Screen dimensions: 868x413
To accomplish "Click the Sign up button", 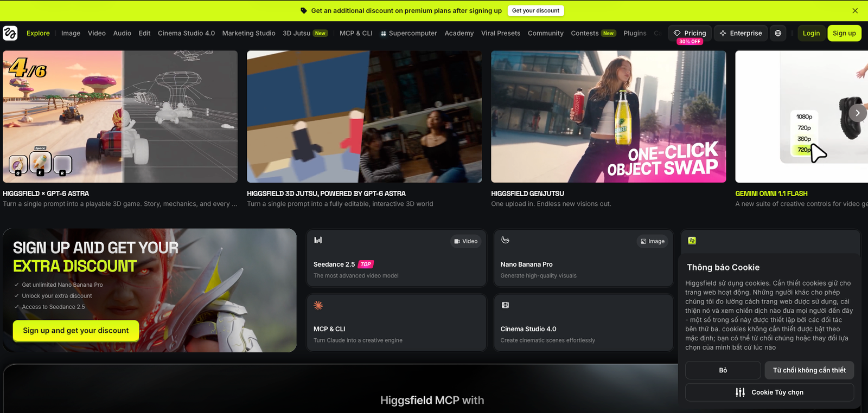I will coord(844,33).
